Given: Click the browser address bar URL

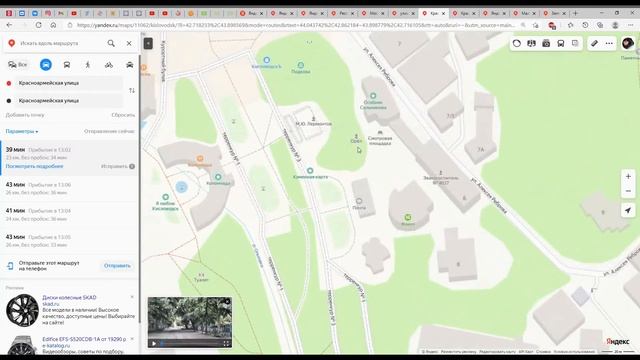Looking at the screenshot, I should coord(296,25).
